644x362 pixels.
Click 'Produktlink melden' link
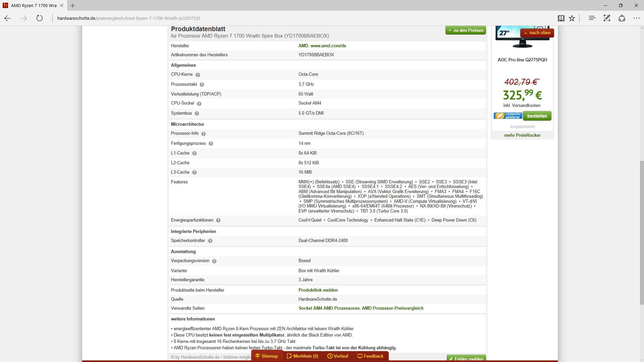(x=318, y=290)
